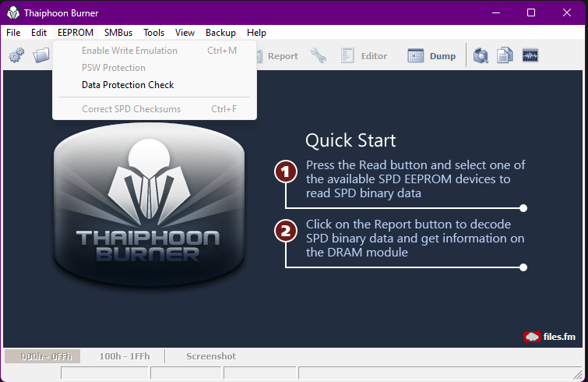Open the File menu
This screenshot has height=382, width=588.
pyautogui.click(x=13, y=33)
